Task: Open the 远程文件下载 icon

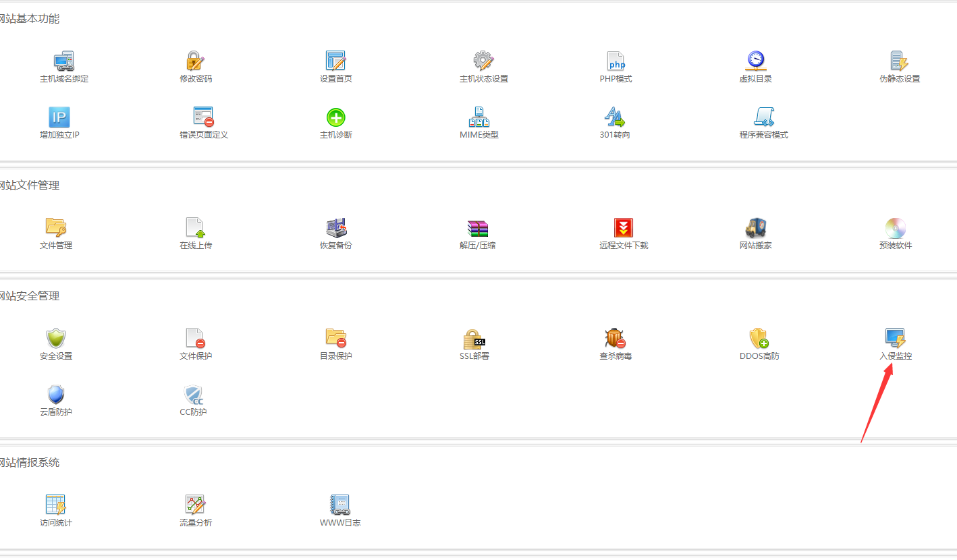Action: (x=623, y=228)
